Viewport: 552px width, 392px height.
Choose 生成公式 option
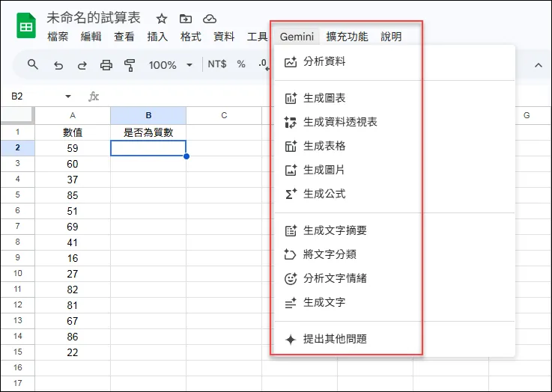394,194
